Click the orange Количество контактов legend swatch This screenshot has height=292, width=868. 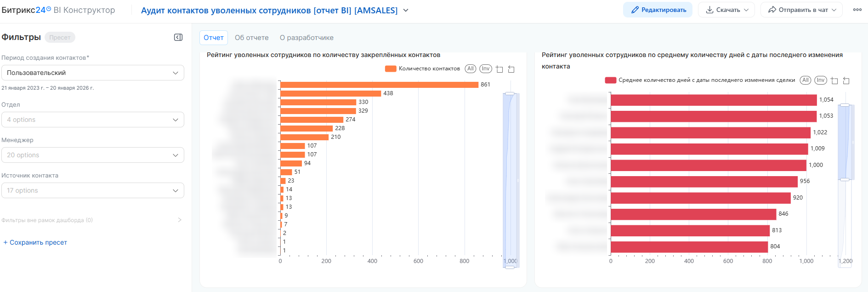[391, 69]
